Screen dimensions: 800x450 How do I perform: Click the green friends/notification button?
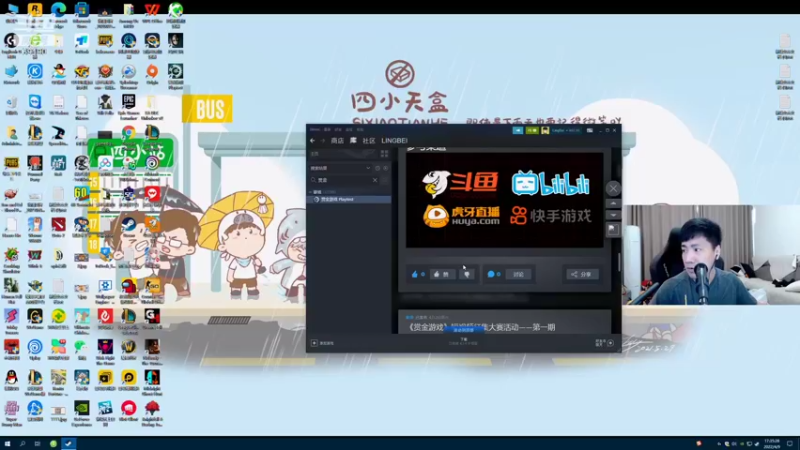coord(532,131)
